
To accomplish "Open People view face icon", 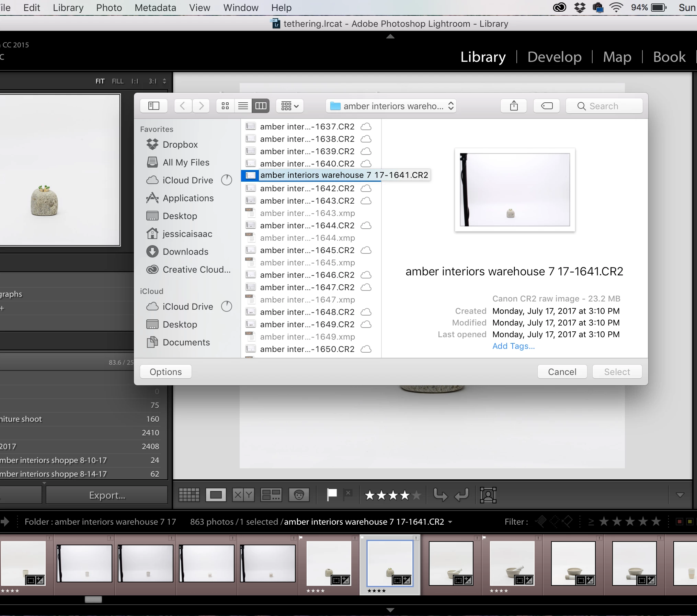I will point(299,495).
